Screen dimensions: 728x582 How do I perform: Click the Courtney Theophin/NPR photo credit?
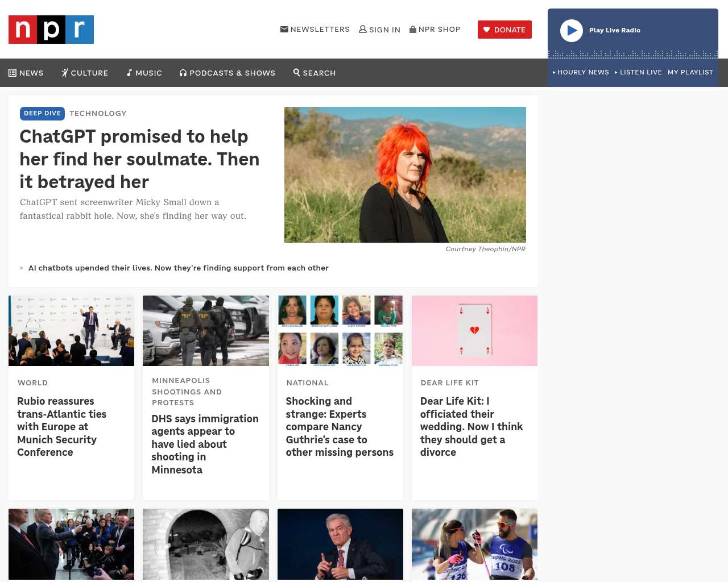coord(486,249)
